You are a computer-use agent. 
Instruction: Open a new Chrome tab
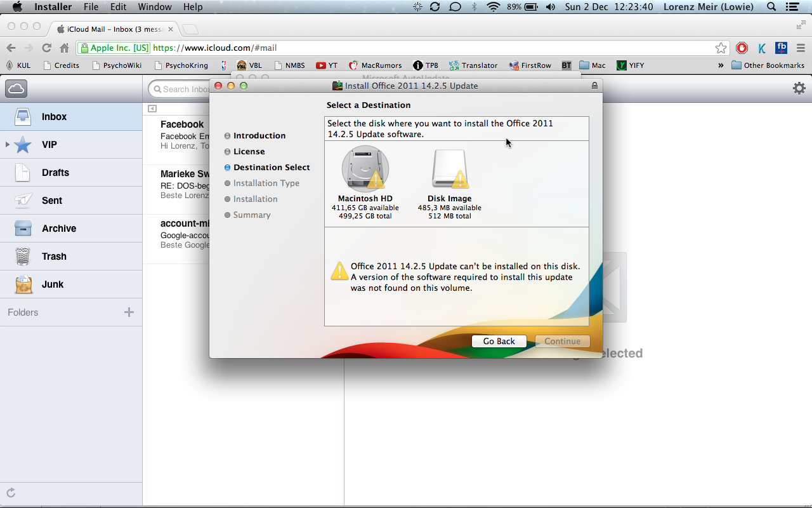click(190, 29)
